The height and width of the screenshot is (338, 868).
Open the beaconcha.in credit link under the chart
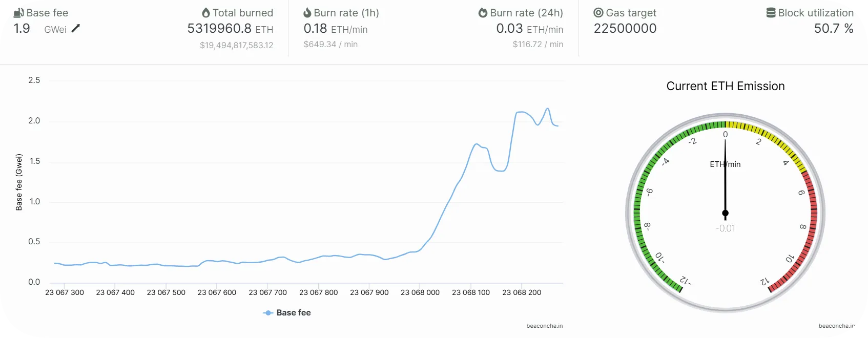pos(544,326)
